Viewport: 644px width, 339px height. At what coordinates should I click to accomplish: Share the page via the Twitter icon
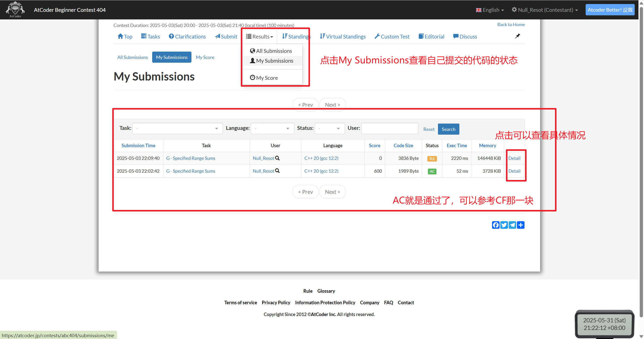[504, 225]
